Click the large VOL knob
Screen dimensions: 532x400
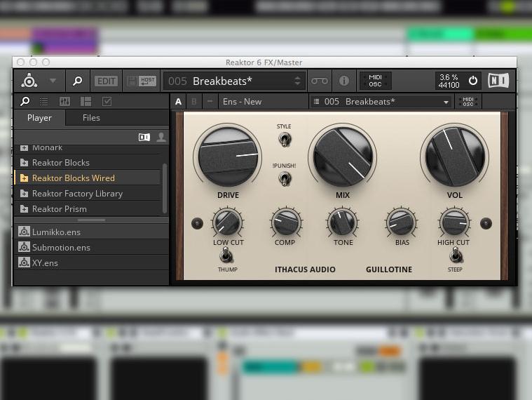click(455, 156)
